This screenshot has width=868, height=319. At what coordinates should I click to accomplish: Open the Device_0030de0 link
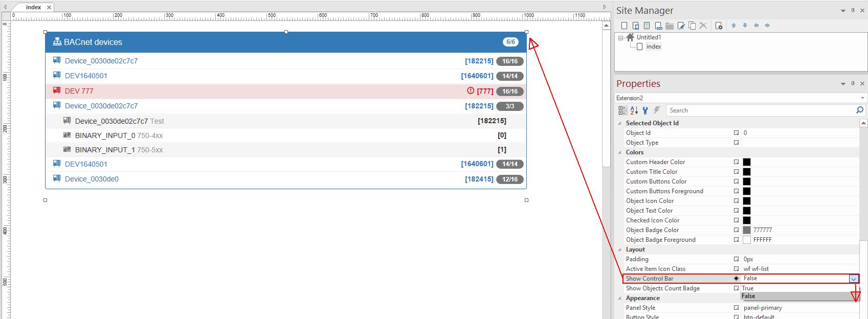point(92,179)
